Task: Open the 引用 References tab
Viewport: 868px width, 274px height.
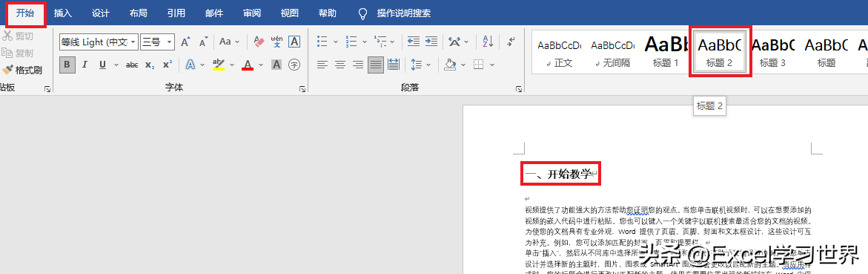Action: pos(176,13)
